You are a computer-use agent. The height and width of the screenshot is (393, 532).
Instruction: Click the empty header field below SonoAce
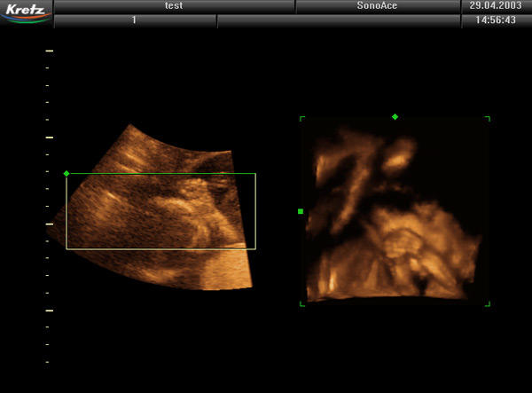pos(339,20)
